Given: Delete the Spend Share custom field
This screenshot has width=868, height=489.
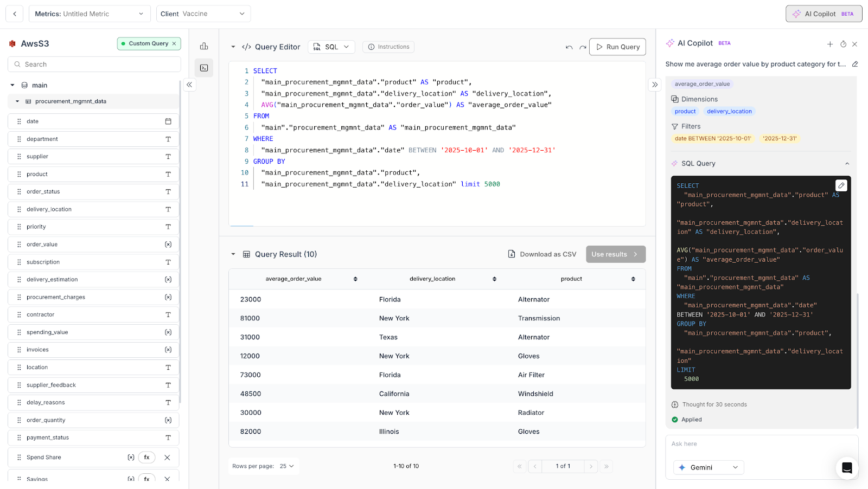Looking at the screenshot, I should tap(167, 457).
